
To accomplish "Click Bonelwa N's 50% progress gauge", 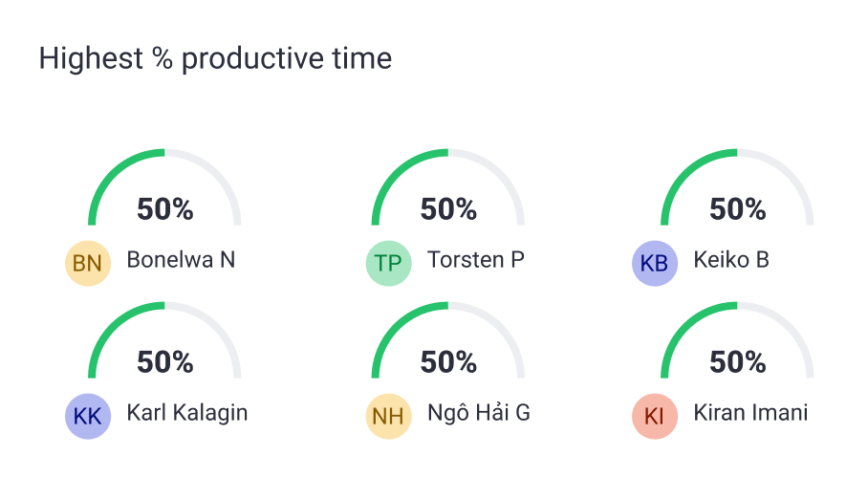I will click(x=164, y=187).
